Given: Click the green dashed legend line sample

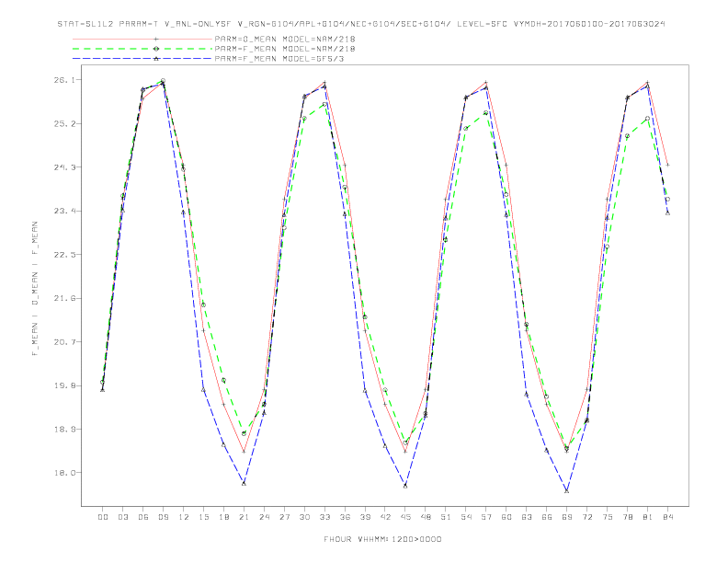Looking at the screenshot, I should 142,49.
